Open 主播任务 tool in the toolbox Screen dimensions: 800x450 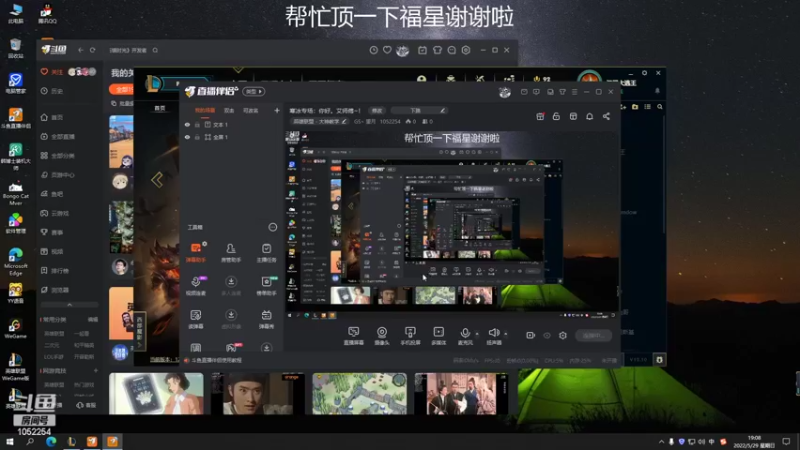[266, 252]
